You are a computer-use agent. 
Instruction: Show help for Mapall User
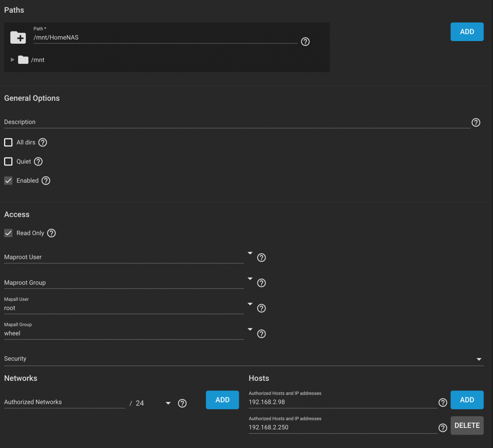[x=262, y=308]
